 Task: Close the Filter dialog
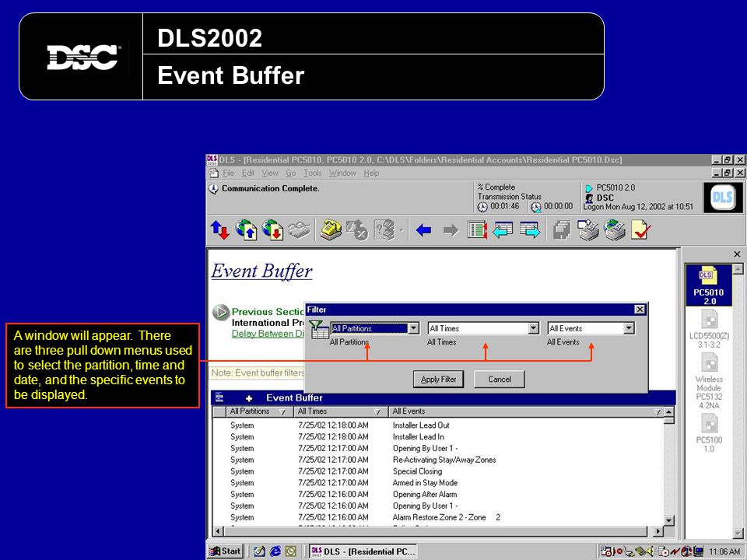[640, 310]
